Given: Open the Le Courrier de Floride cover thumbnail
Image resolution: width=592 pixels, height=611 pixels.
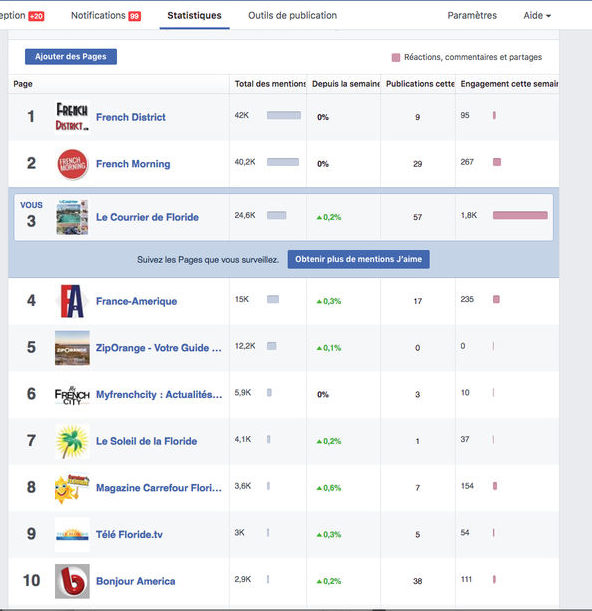Looking at the screenshot, I should pyautogui.click(x=72, y=217).
